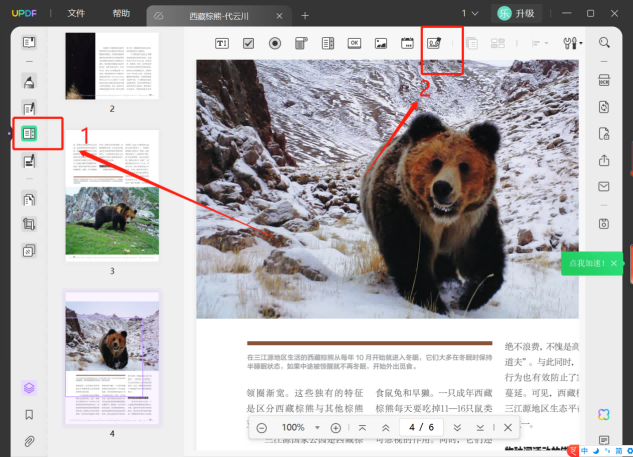Open the Bookmarks panel icon
The width and height of the screenshot is (633, 457).
(x=29, y=415)
